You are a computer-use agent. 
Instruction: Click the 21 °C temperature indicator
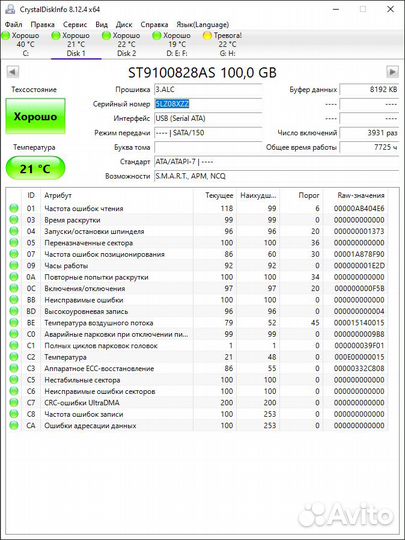[x=35, y=169]
